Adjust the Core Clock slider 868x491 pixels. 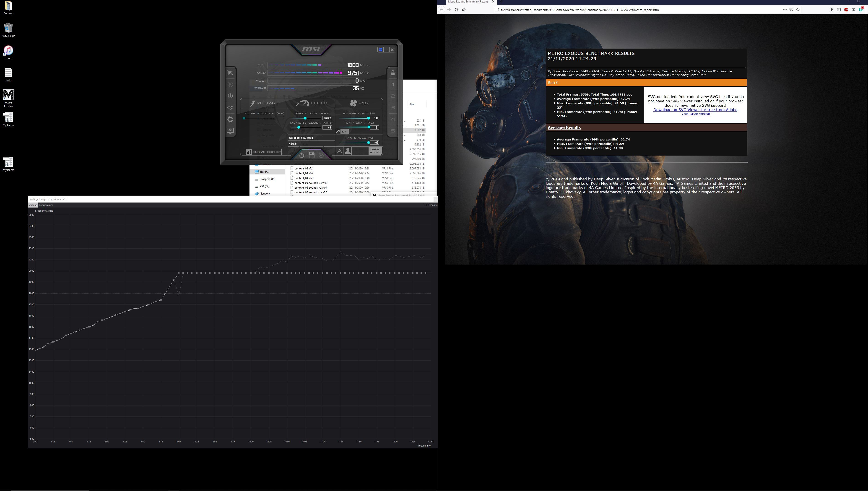click(305, 118)
